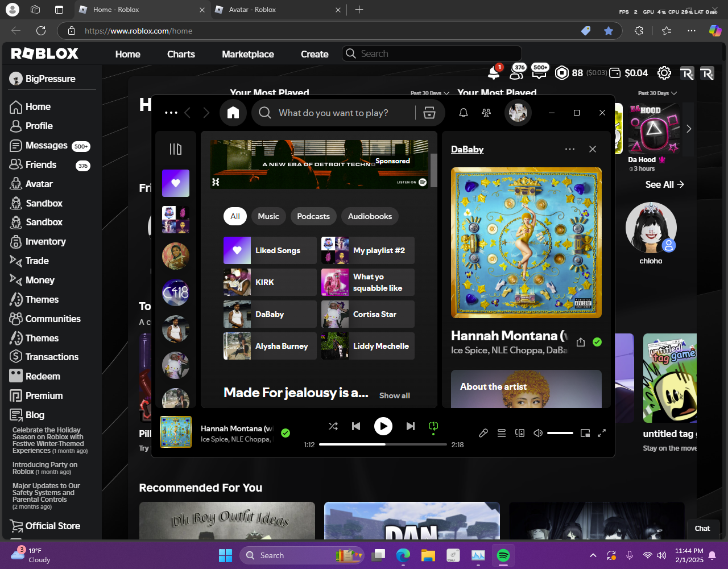Toggle liked checkmark in now playing bar
Image resolution: width=728 pixels, height=569 pixels.
point(286,433)
